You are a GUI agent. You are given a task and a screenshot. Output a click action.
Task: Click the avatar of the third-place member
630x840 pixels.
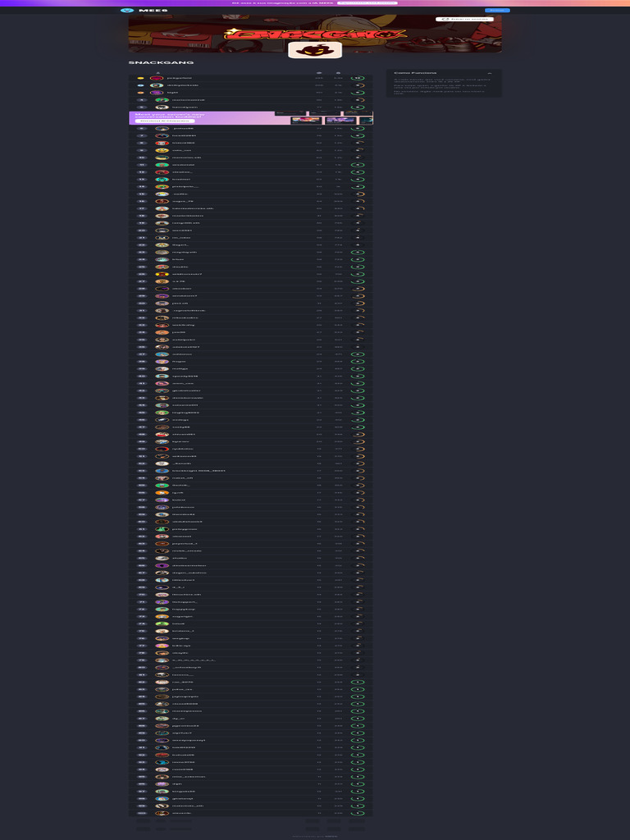coord(157,93)
